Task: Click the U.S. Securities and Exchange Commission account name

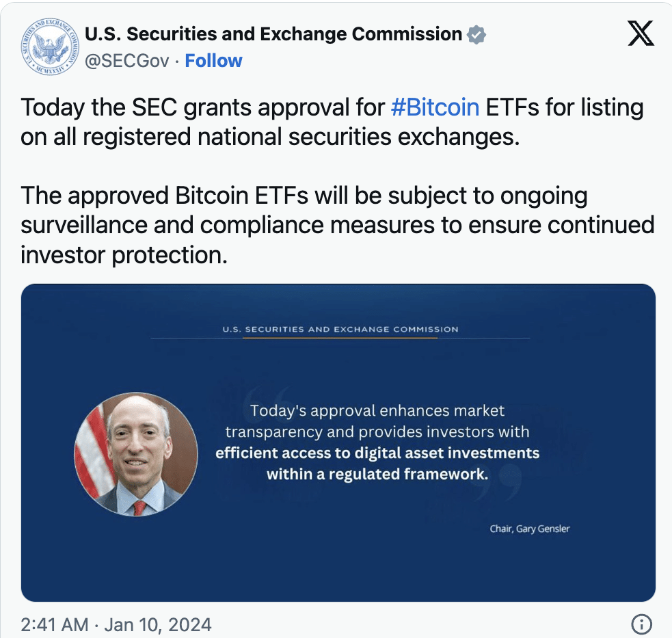Action: (273, 34)
